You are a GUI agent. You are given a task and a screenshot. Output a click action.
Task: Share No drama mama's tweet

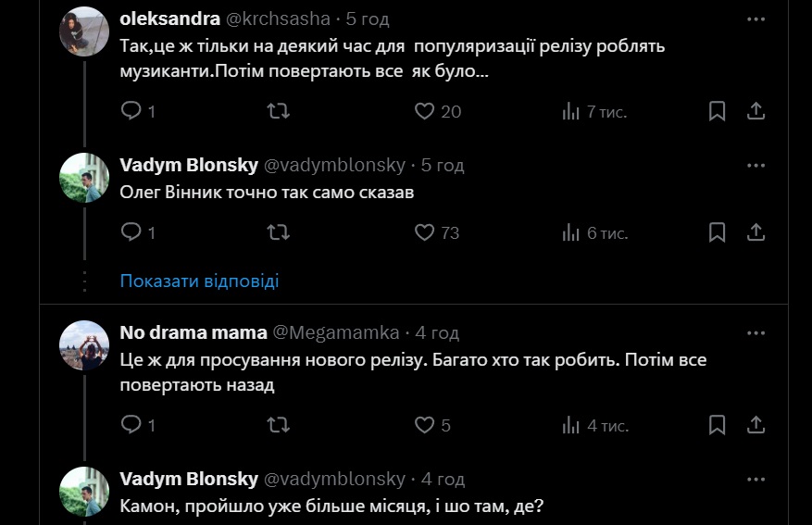[756, 425]
